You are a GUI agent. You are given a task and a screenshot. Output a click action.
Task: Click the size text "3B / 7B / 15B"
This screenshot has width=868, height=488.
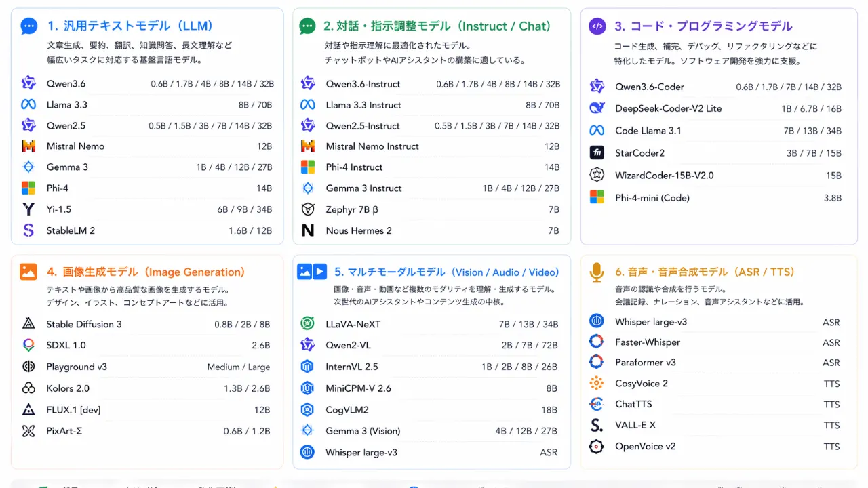[814, 152]
